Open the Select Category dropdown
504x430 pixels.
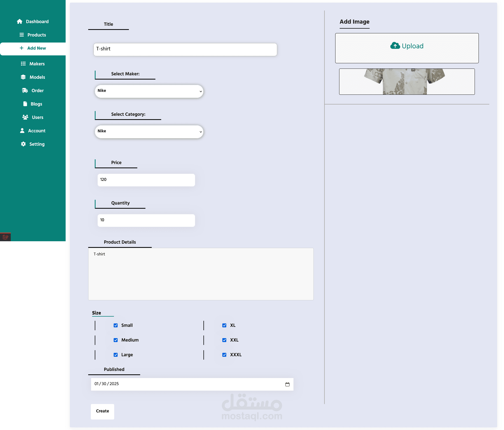click(x=149, y=132)
